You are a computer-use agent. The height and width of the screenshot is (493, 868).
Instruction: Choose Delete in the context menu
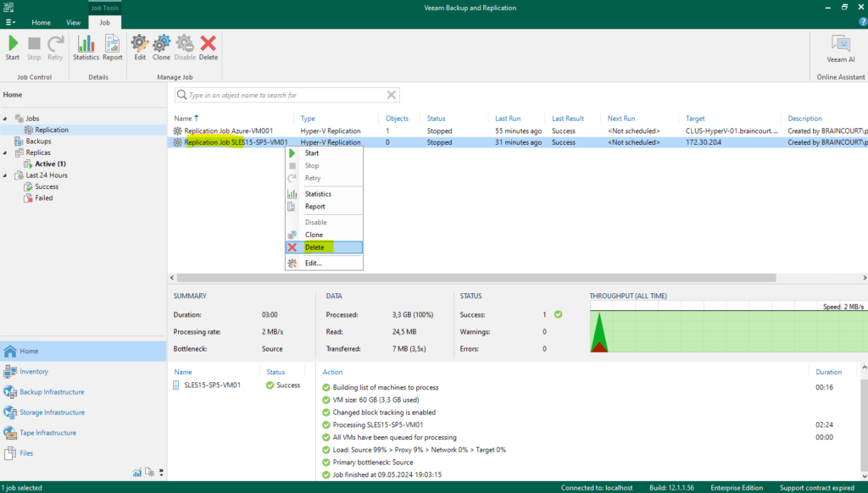[324, 247]
